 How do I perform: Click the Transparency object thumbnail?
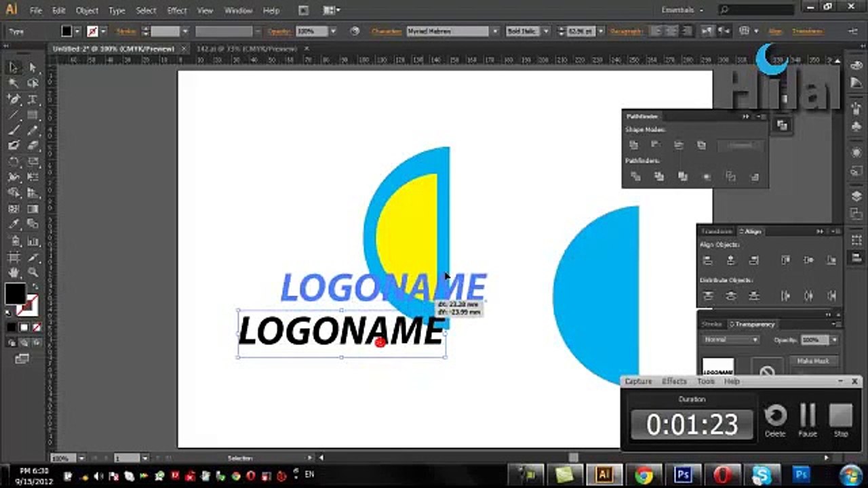718,367
